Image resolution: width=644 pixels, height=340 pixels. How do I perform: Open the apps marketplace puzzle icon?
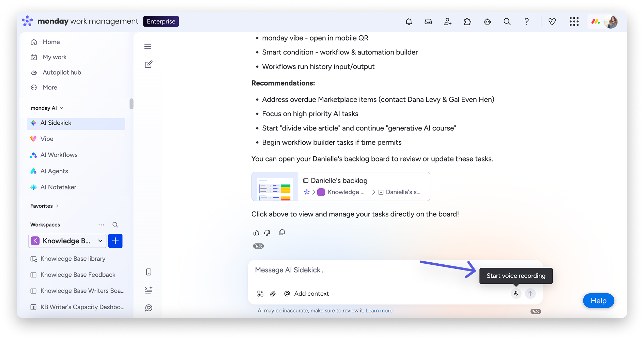coord(467,22)
